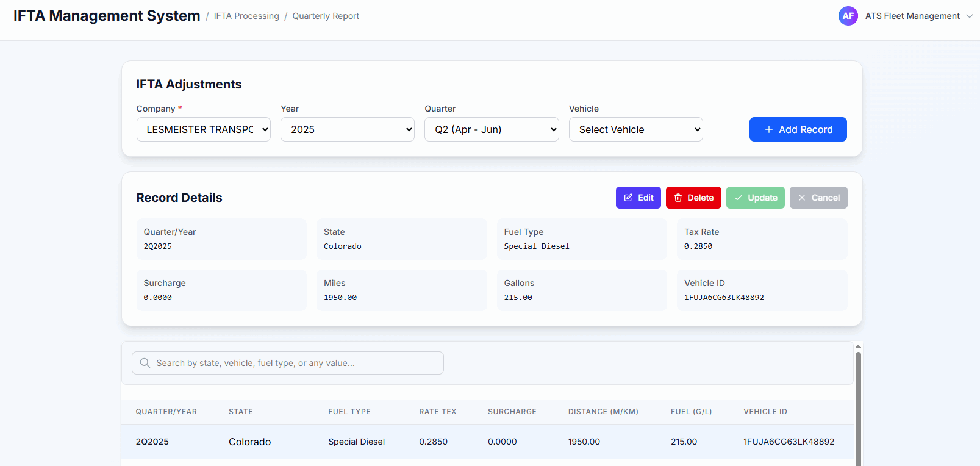Focus the record search input field
Screen dimensions: 980x466
pyautogui.click(x=293, y=363)
